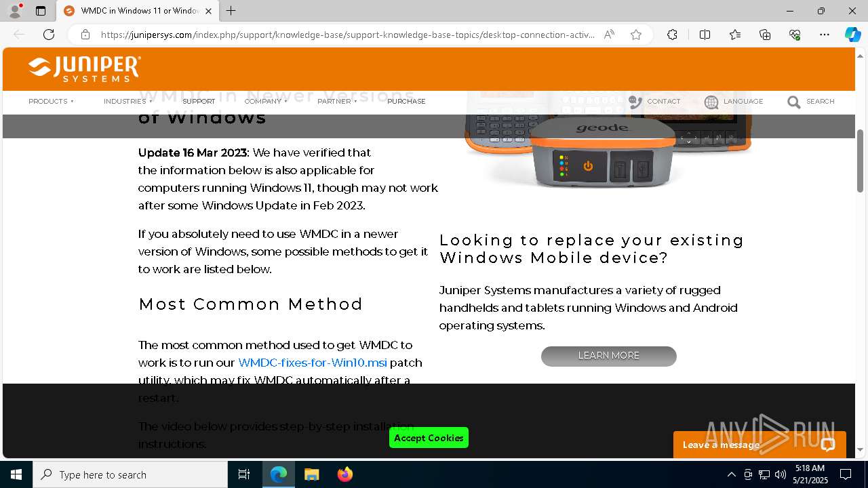This screenshot has width=868, height=488.
Task: Open the Leave a message chat
Action: point(759,445)
